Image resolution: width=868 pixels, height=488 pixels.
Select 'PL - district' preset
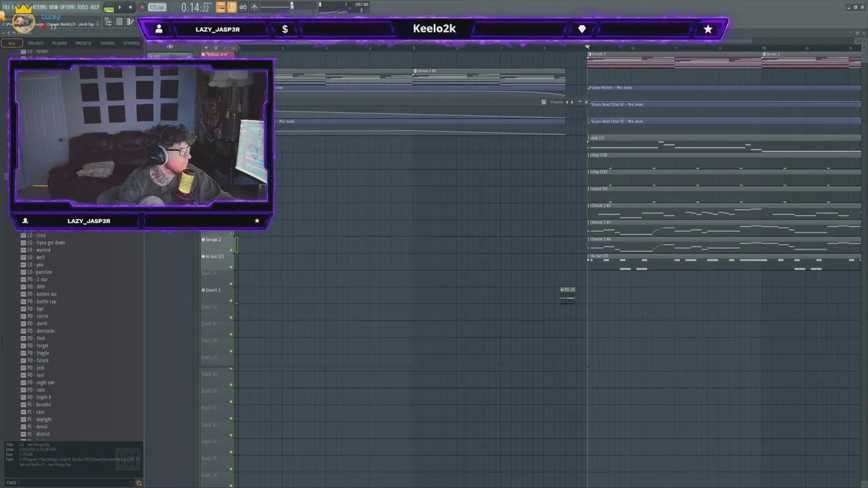pyautogui.click(x=39, y=434)
